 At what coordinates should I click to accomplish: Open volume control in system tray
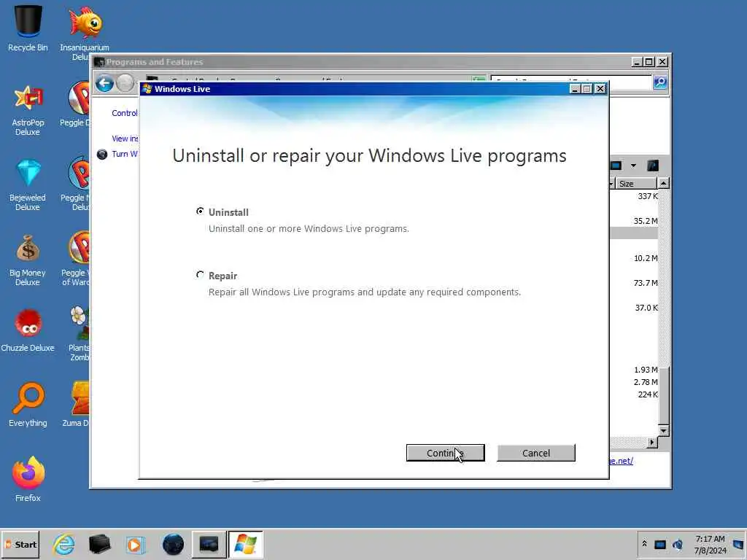coord(678,544)
